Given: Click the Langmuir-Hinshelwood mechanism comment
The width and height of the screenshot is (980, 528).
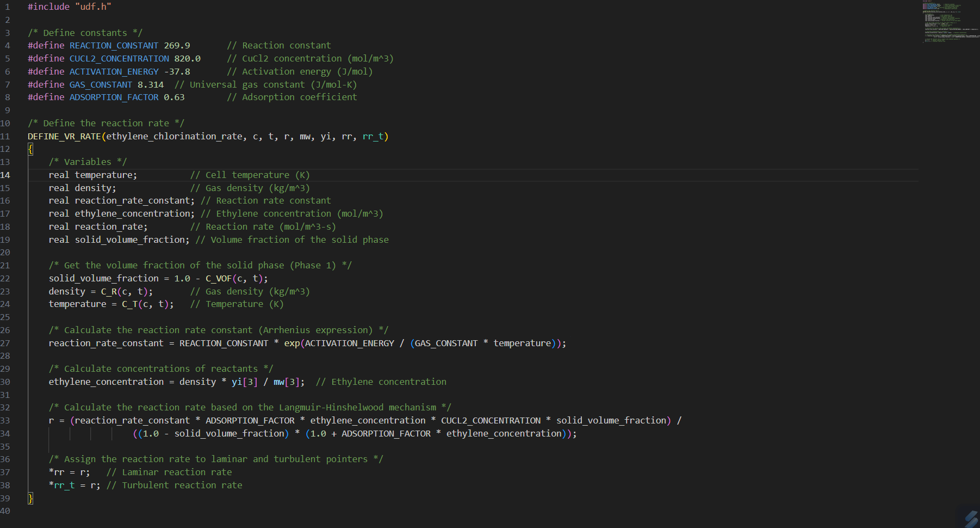Looking at the screenshot, I should point(250,407).
